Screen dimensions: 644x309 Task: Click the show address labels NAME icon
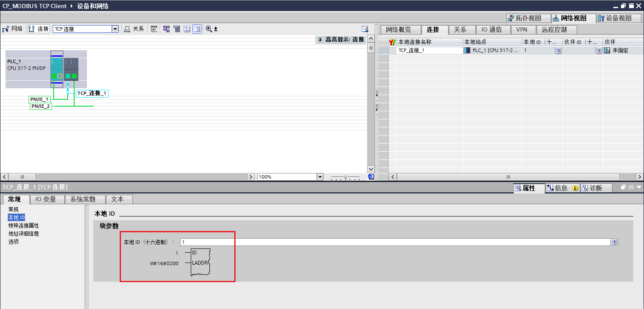pos(154,29)
